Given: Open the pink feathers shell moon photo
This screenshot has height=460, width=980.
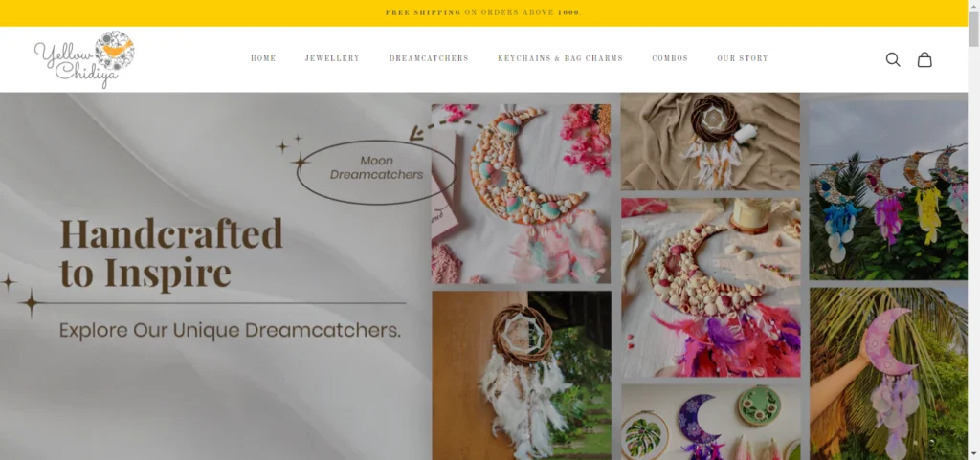Looking at the screenshot, I should click(x=711, y=288).
